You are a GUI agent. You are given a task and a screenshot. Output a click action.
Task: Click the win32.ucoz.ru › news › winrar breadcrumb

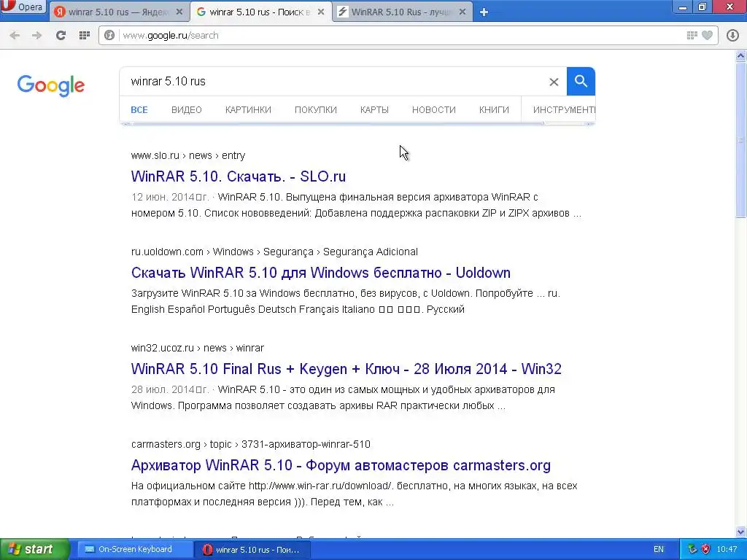[197, 348]
